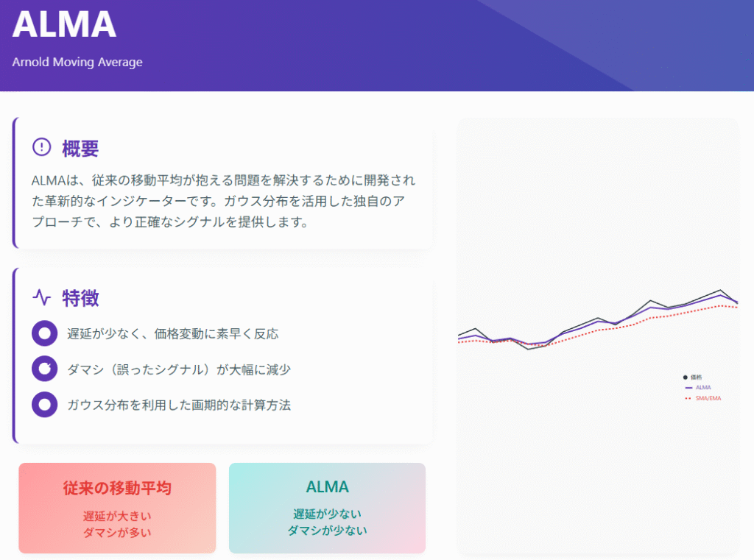Click the red dotted SMA/EMA legend marker
The width and height of the screenshot is (754, 560).
tap(688, 399)
